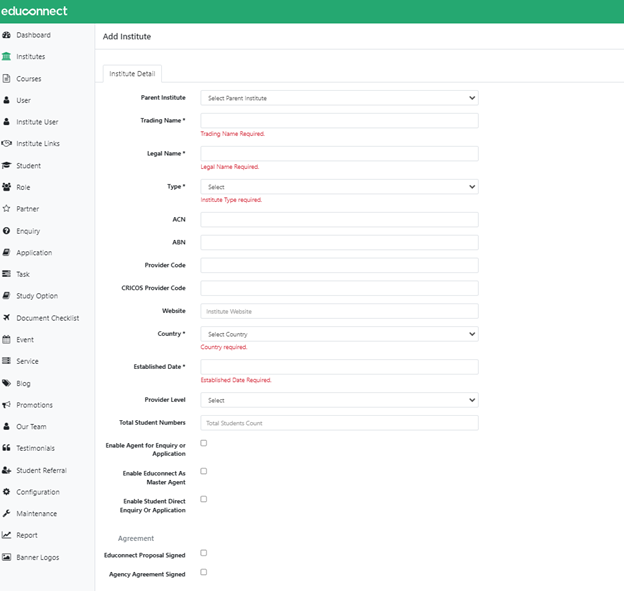Click the 'Country required.' error text
624x591 pixels.
[224, 347]
